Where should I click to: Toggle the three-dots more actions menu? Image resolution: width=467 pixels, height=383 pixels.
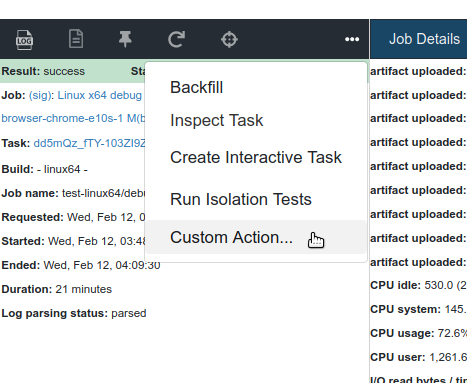coord(352,39)
